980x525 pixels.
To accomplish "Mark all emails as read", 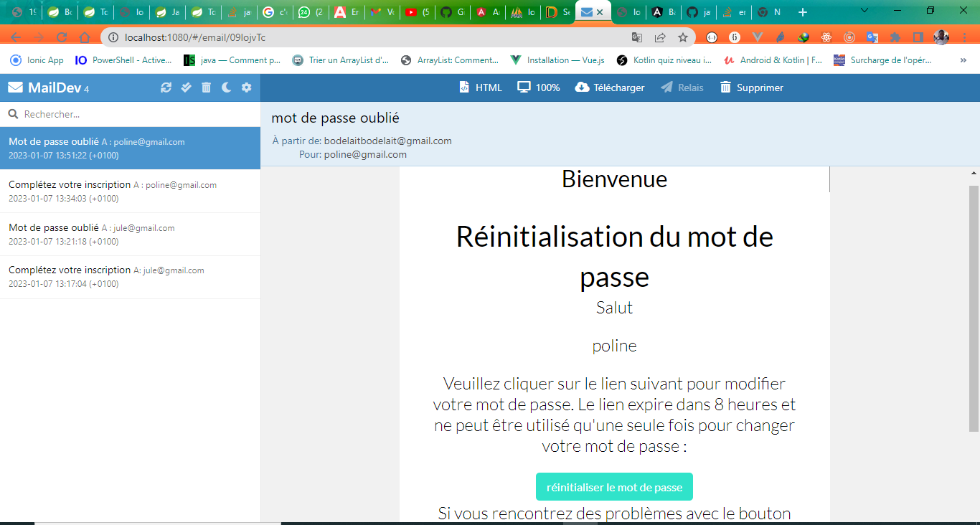I will [186, 87].
